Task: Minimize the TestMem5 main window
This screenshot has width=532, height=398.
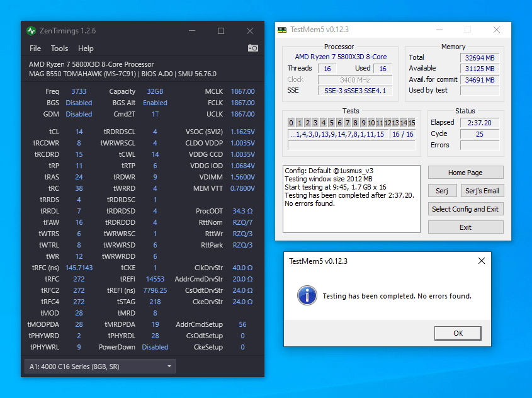Action: (439, 30)
